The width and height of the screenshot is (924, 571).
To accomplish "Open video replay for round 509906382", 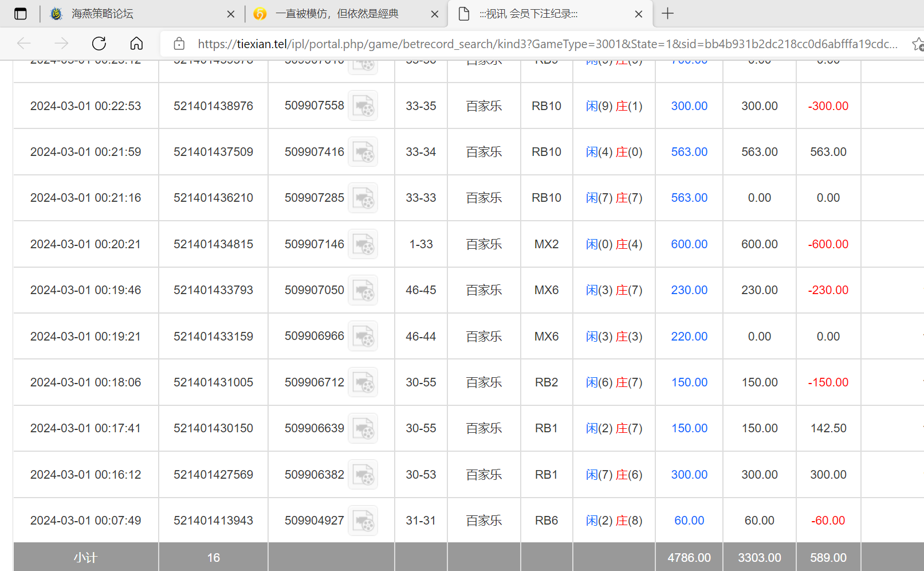I will pyautogui.click(x=363, y=475).
